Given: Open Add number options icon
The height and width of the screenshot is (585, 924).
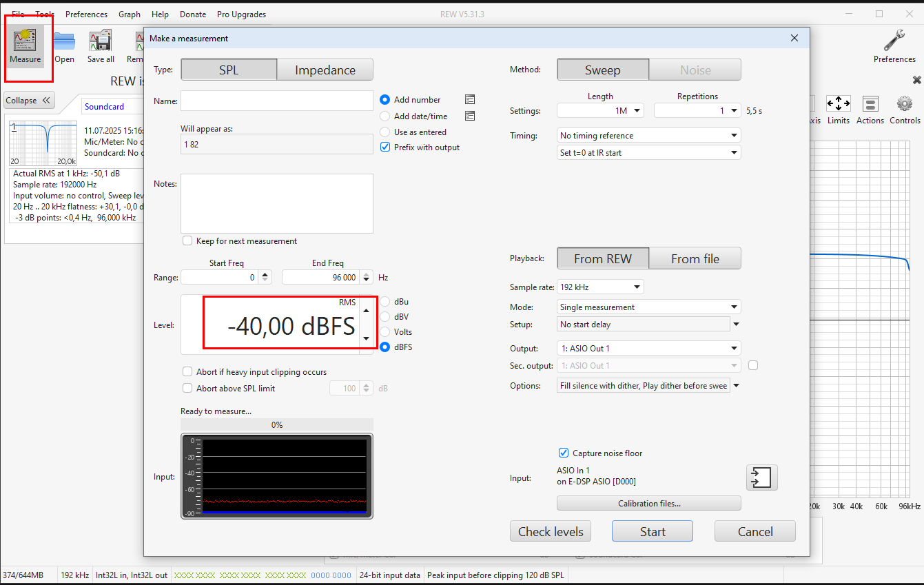Looking at the screenshot, I should pyautogui.click(x=470, y=99).
